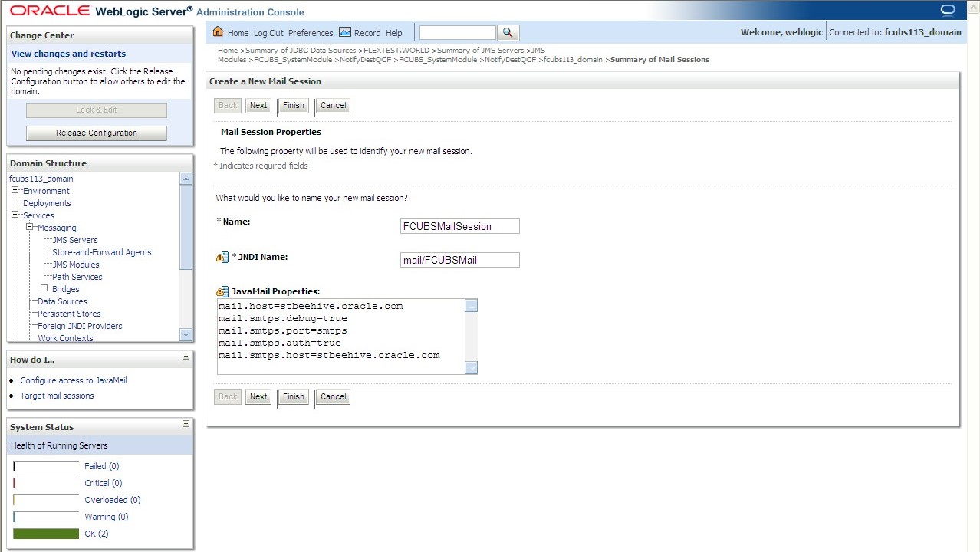Open View changes and restarts link
980x552 pixels.
pos(68,54)
